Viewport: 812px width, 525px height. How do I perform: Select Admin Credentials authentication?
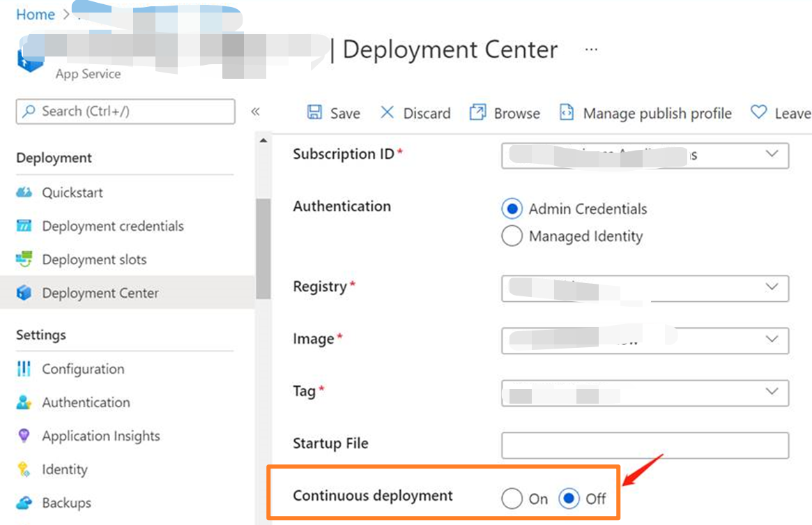[512, 208]
